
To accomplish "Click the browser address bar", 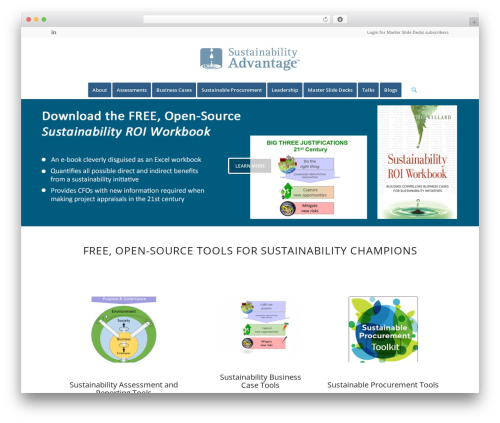I will [x=237, y=20].
